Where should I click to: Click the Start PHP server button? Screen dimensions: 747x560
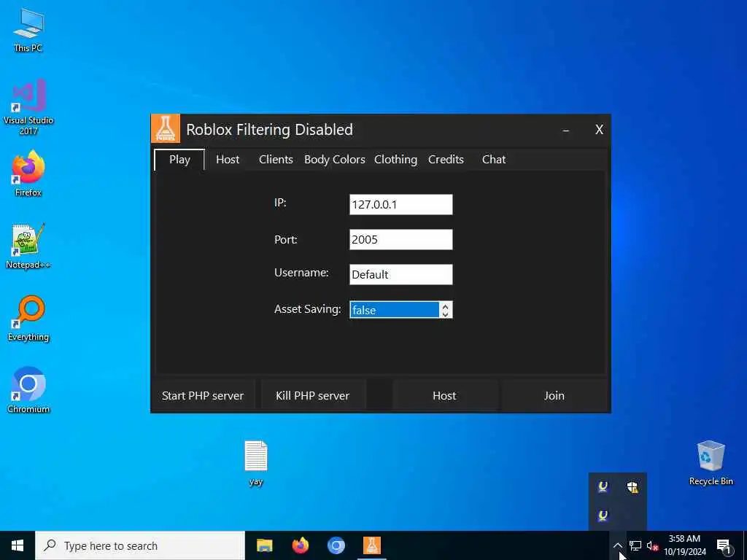coord(203,396)
